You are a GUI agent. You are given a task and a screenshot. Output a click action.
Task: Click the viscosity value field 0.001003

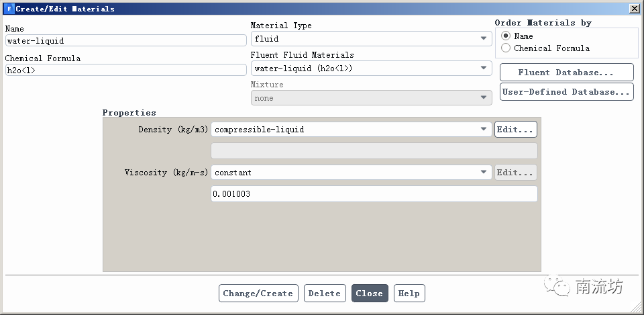pyautogui.click(x=374, y=194)
